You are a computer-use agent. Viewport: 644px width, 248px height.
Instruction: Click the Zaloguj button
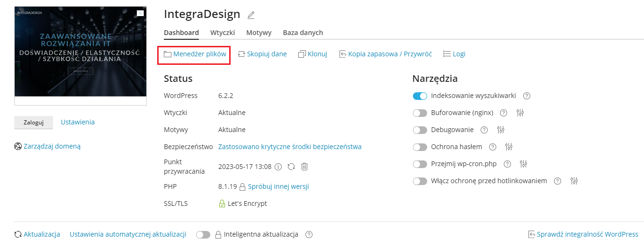pyautogui.click(x=34, y=122)
